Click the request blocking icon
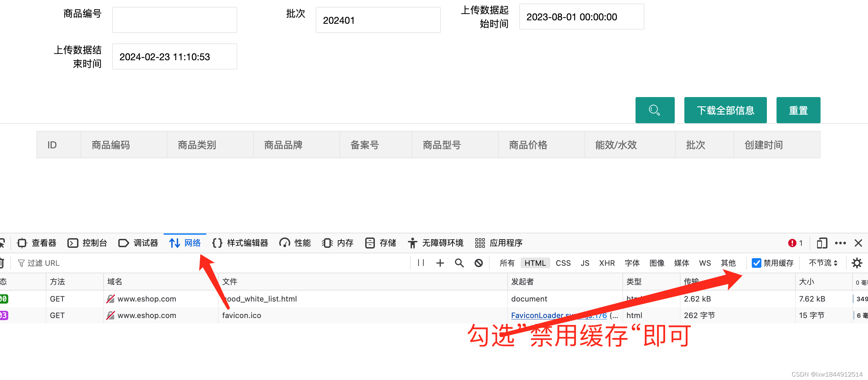This screenshot has height=380, width=868. point(478,263)
